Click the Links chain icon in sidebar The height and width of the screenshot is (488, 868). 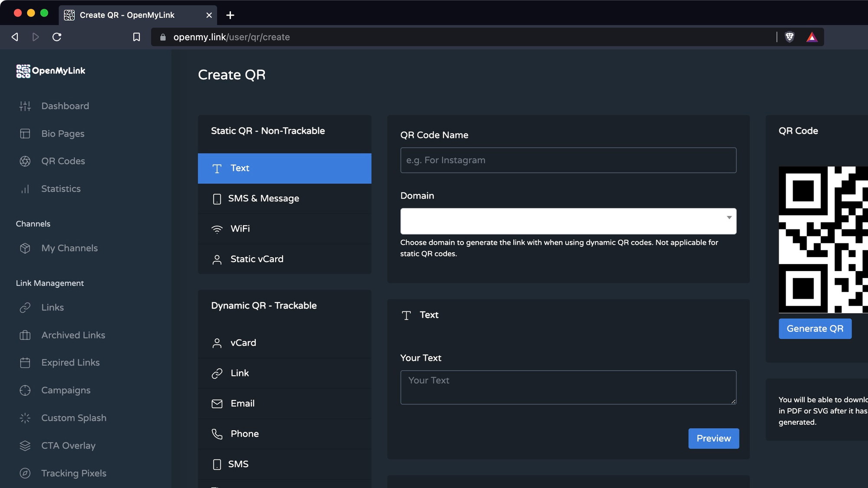click(x=25, y=308)
